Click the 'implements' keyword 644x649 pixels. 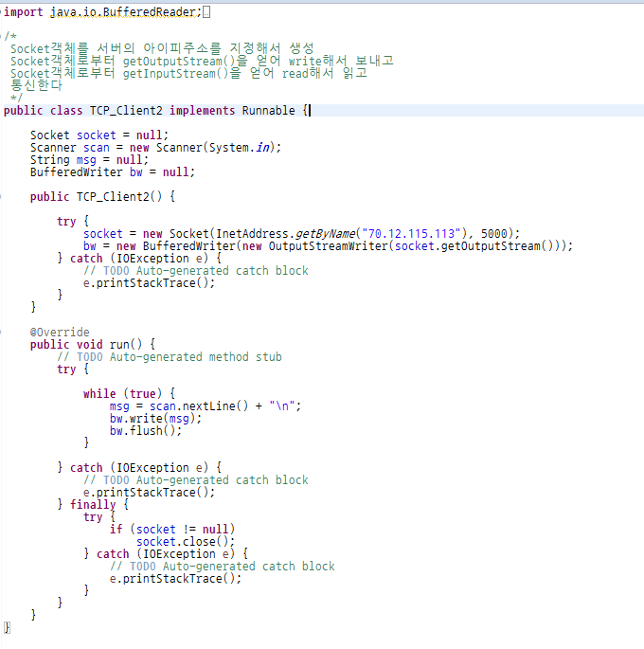pyautogui.click(x=202, y=111)
